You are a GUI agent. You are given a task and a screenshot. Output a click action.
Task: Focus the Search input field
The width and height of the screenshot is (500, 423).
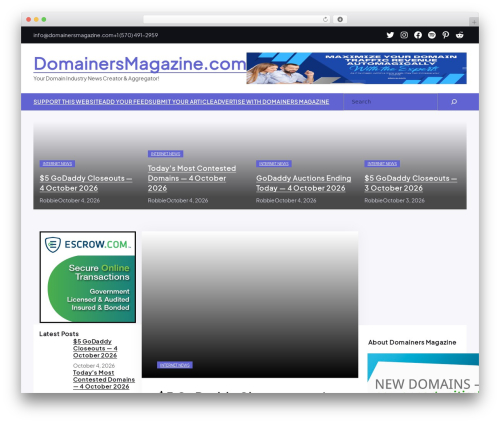(390, 102)
